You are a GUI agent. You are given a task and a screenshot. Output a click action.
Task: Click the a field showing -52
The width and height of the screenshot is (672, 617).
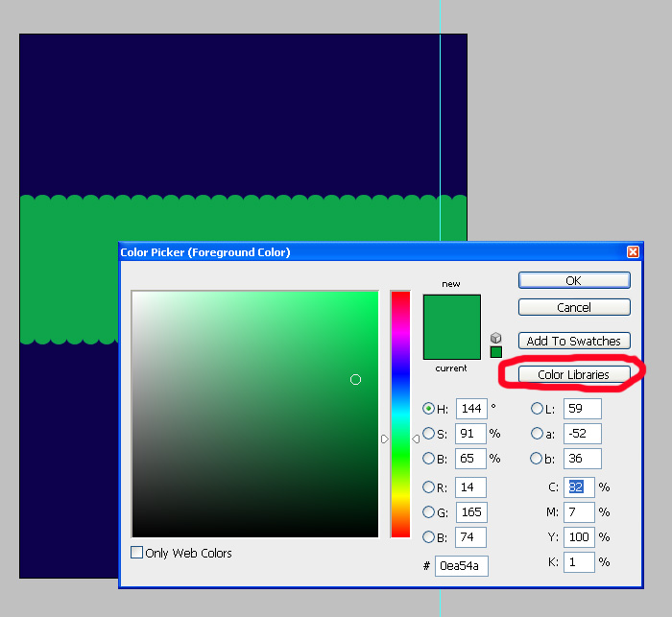tap(583, 434)
